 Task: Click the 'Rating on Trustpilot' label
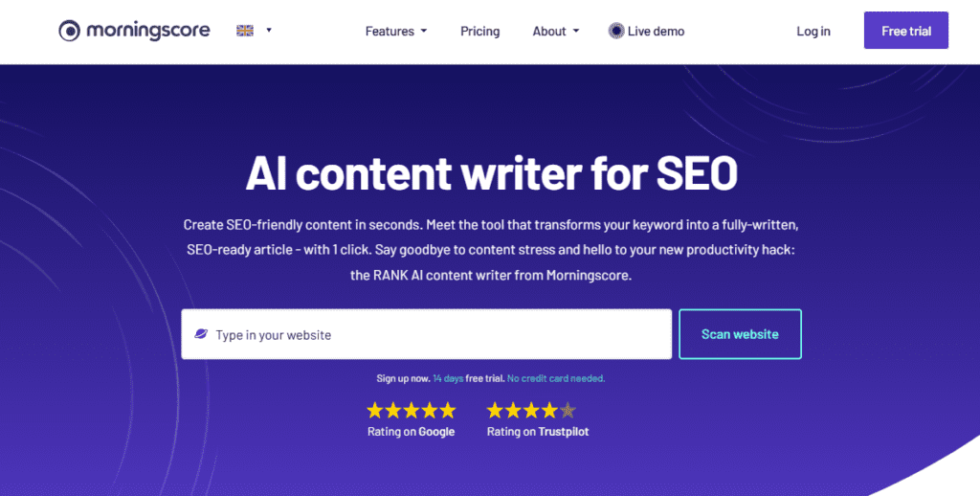point(538,432)
